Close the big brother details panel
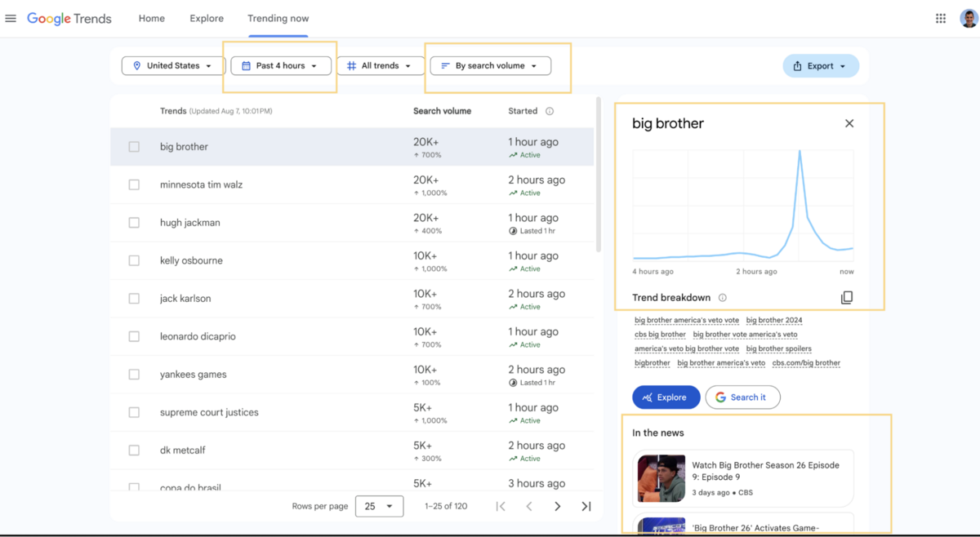 pos(849,123)
